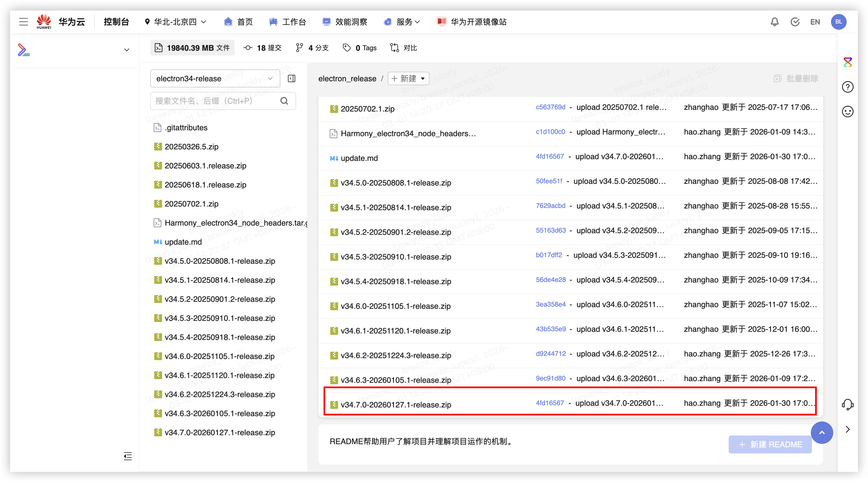Switch to the 18 提交 tab
Screen dimensions: 868x482
coord(262,48)
